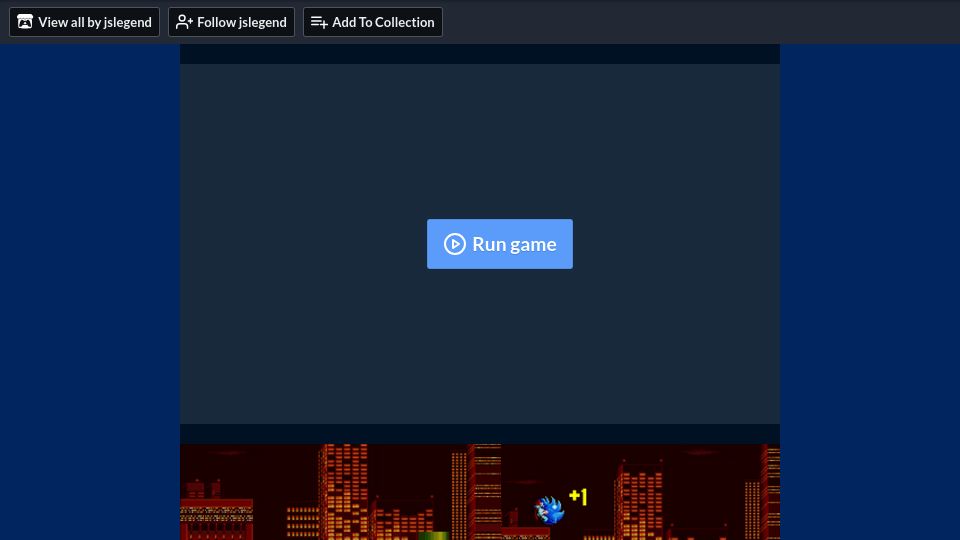
Task: Open View all by jslegend
Action: tap(84, 22)
